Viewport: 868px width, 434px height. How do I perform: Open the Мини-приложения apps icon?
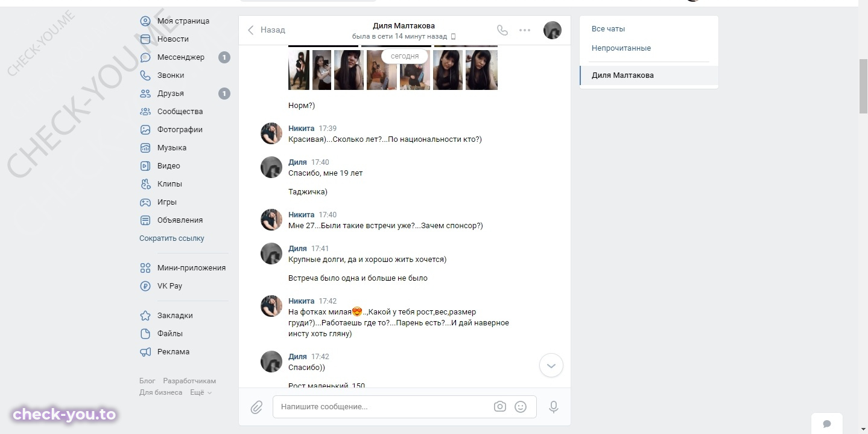click(x=145, y=268)
